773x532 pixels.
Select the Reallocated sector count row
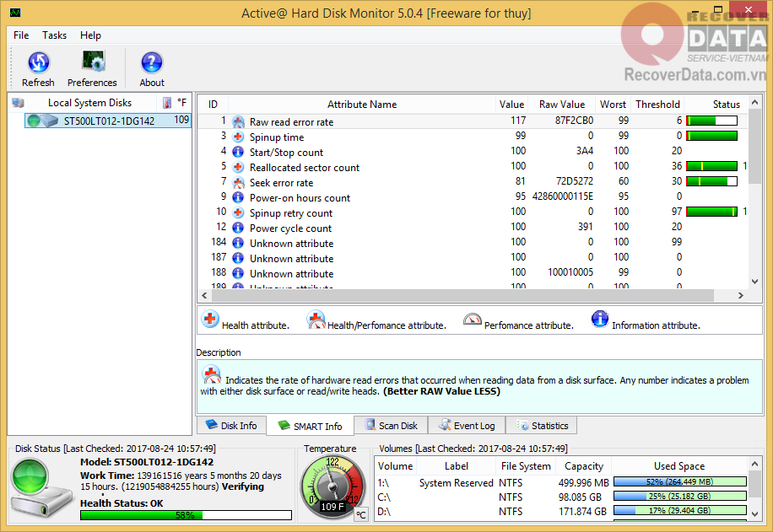(x=473, y=168)
